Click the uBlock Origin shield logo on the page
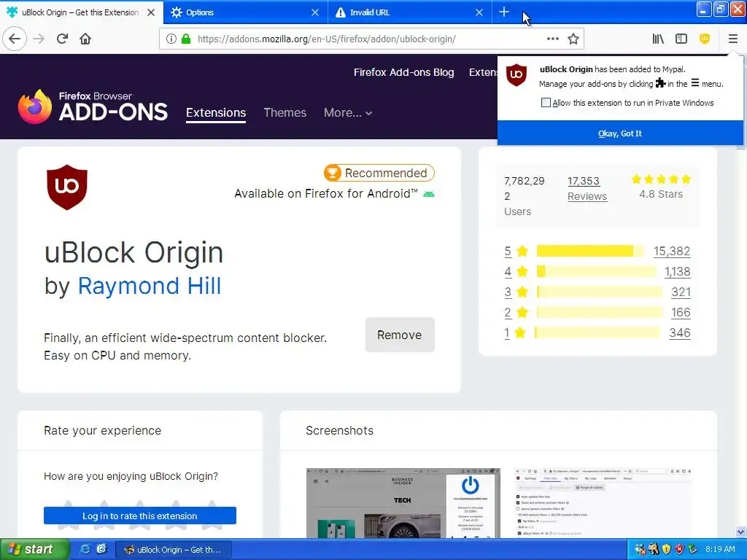The image size is (747, 560). coord(66,187)
